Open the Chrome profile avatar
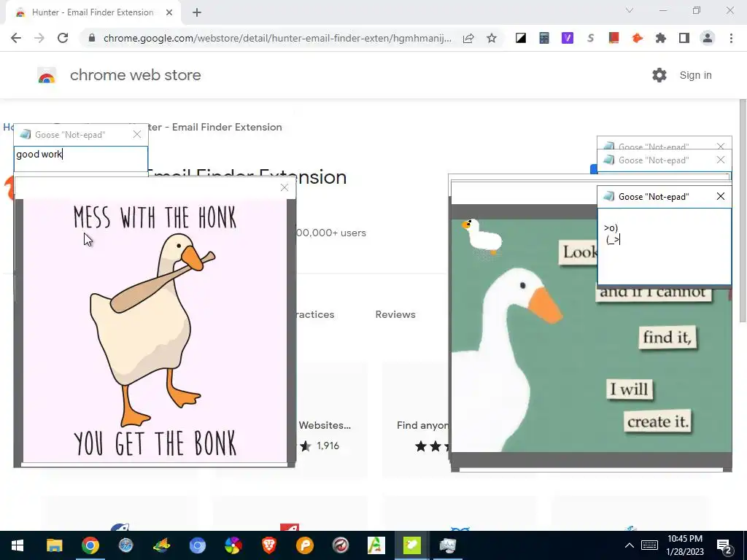This screenshot has height=560, width=747. (x=708, y=38)
